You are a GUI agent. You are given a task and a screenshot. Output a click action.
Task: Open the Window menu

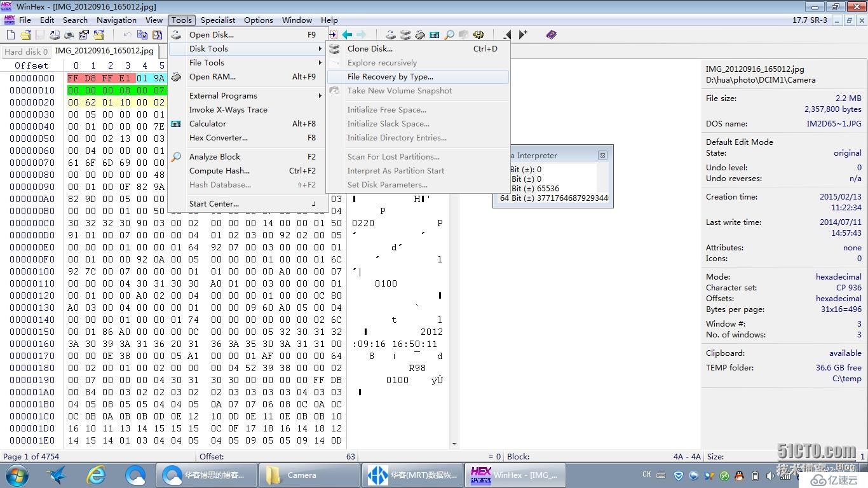[x=297, y=20]
